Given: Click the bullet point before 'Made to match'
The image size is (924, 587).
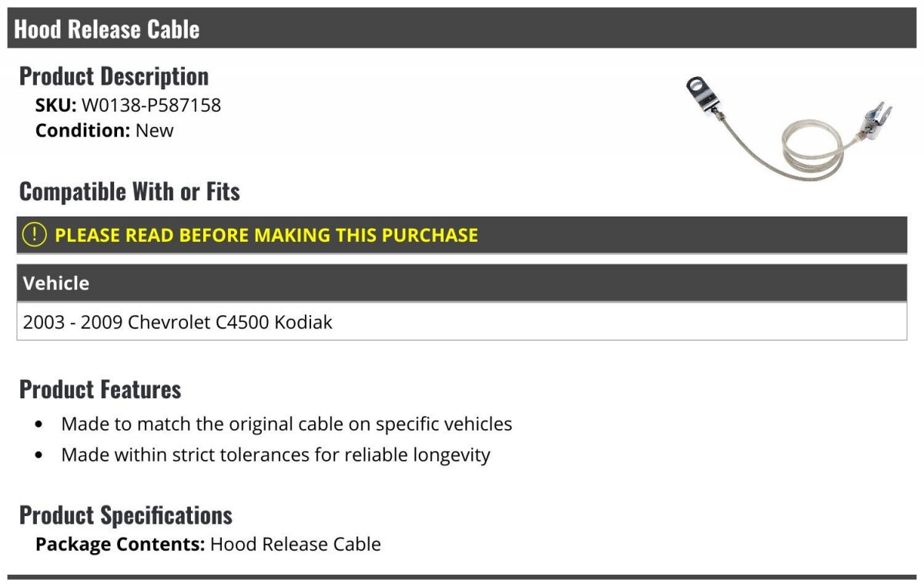Looking at the screenshot, I should pos(39,424).
